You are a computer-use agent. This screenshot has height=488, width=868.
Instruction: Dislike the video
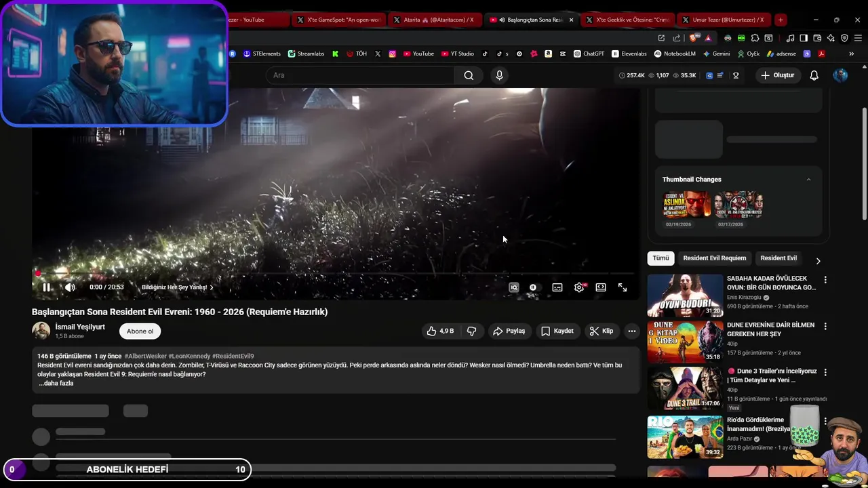tap(472, 331)
